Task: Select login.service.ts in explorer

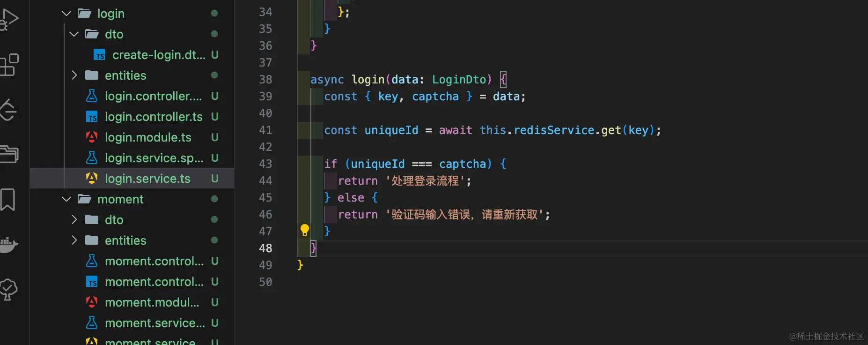Action: tap(132, 179)
